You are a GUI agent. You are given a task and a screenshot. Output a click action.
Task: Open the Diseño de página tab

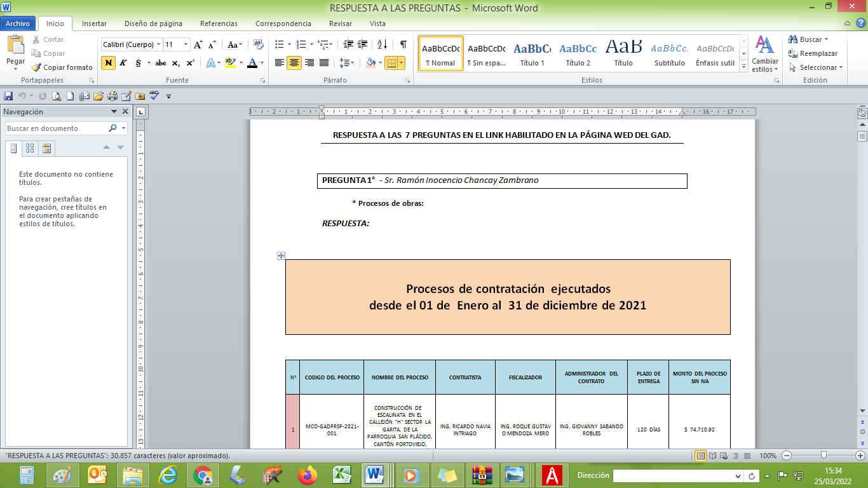153,24
